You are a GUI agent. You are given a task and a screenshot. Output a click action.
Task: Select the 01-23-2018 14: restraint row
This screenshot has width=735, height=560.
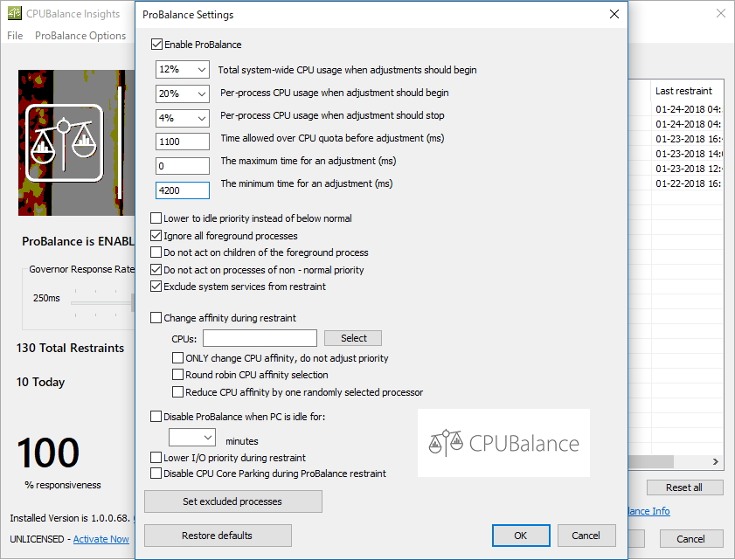tap(676, 154)
